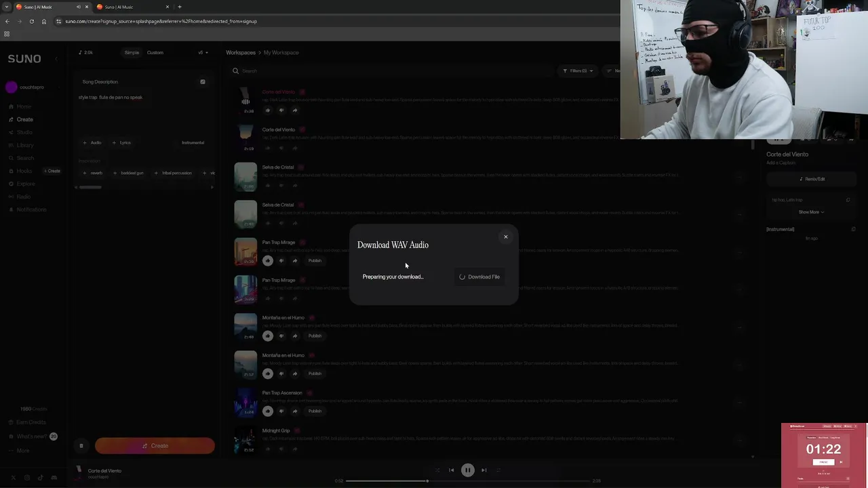Toggle shuffle in the player bar
Screen dimensions: 868x488
click(x=437, y=470)
